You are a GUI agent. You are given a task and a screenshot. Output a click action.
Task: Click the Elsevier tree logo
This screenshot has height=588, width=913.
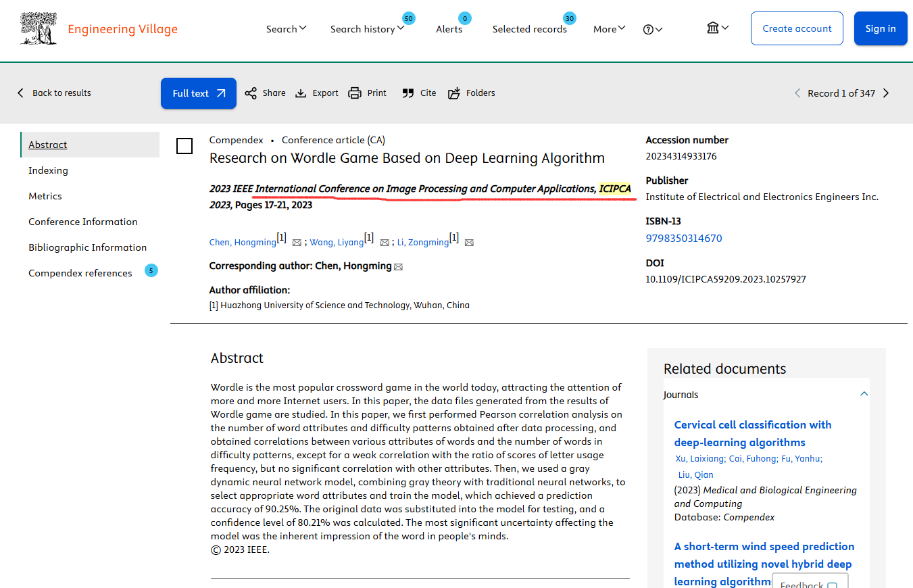(x=39, y=28)
